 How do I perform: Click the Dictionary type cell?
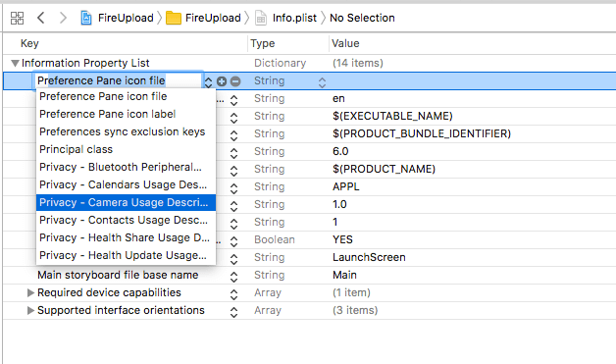(x=280, y=63)
